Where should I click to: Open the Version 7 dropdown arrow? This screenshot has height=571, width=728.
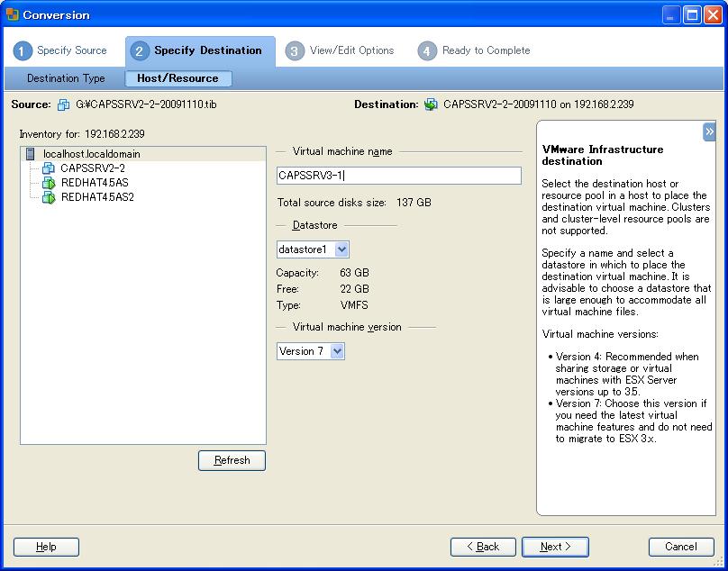[337, 351]
